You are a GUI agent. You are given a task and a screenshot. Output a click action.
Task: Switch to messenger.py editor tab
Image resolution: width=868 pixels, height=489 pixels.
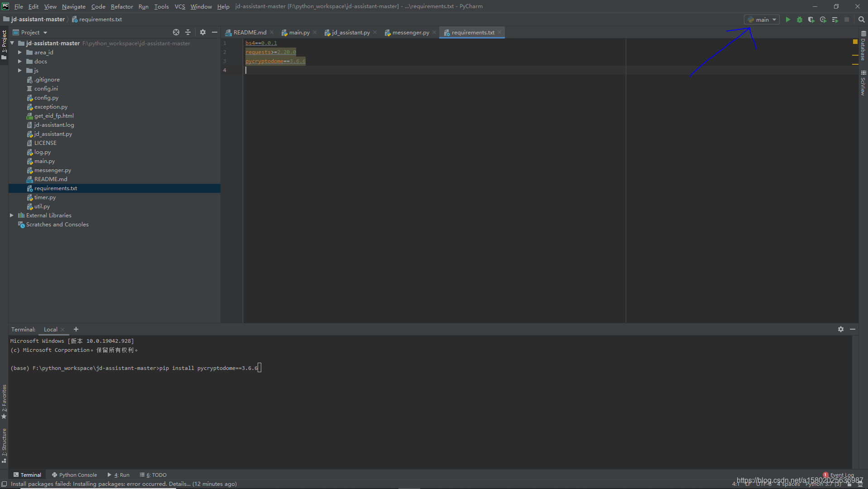[x=410, y=32]
